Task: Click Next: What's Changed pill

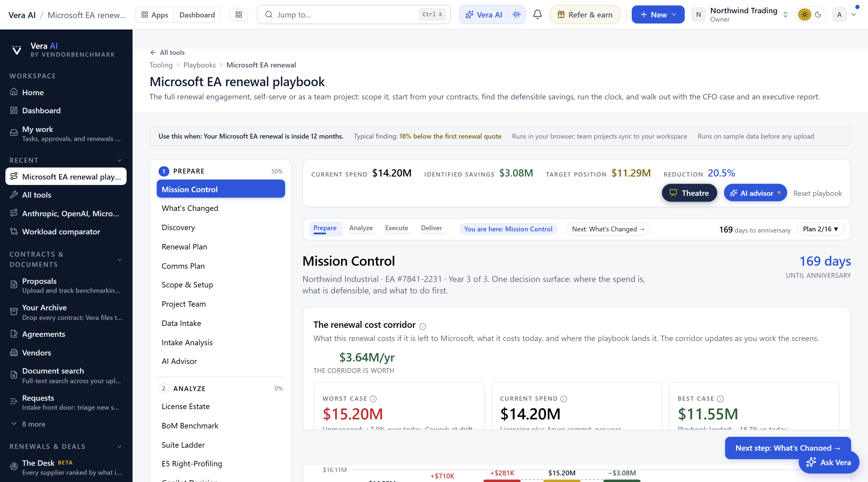Action: [608, 229]
